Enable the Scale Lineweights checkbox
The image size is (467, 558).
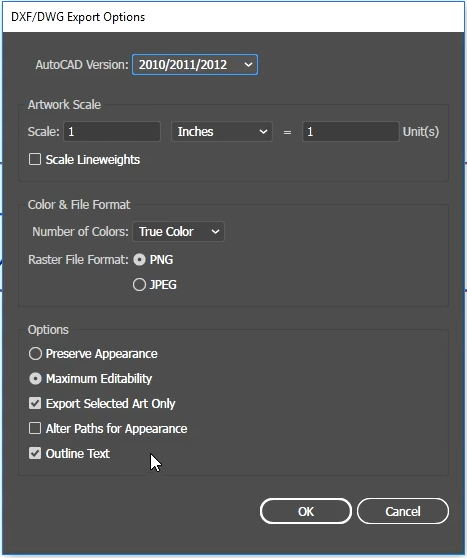point(35,159)
